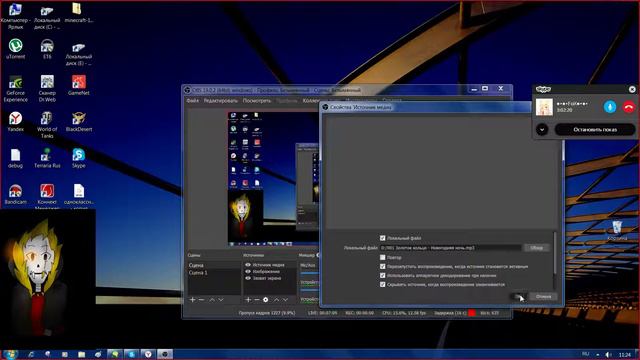Uncheck the 'Локальный файл' checkbox

point(382,238)
